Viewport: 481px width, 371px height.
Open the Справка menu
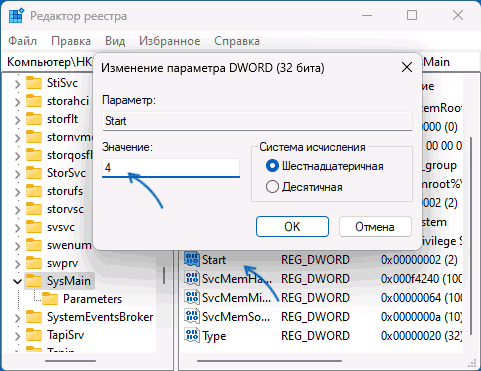(237, 41)
